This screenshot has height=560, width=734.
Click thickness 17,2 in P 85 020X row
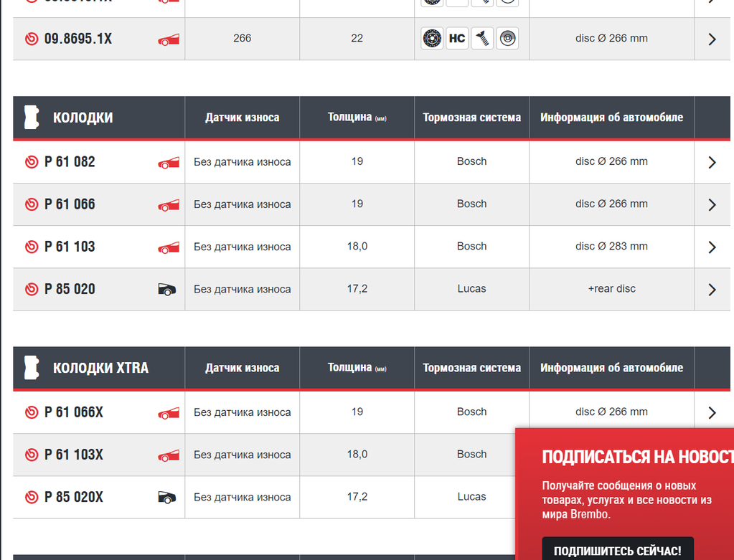click(x=357, y=497)
